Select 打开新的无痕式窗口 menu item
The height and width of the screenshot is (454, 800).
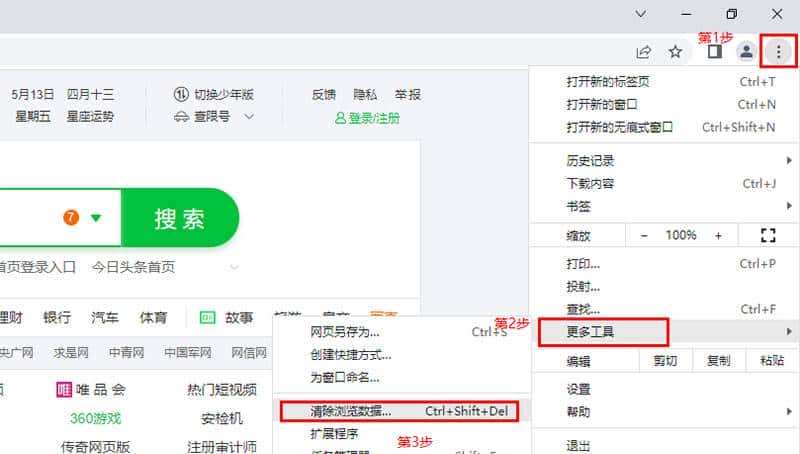click(x=663, y=127)
